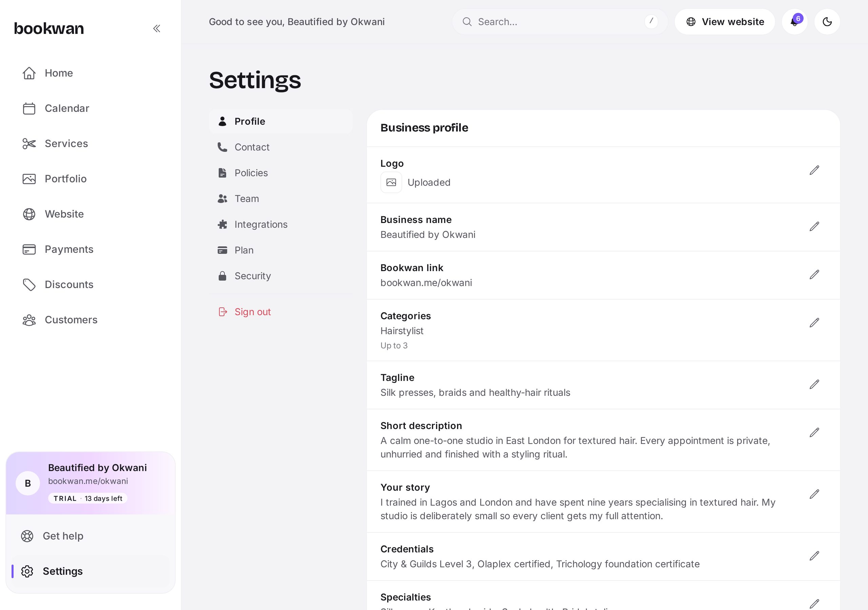Open Policies settings tab
Viewport: 868px width, 610px height.
(x=280, y=173)
